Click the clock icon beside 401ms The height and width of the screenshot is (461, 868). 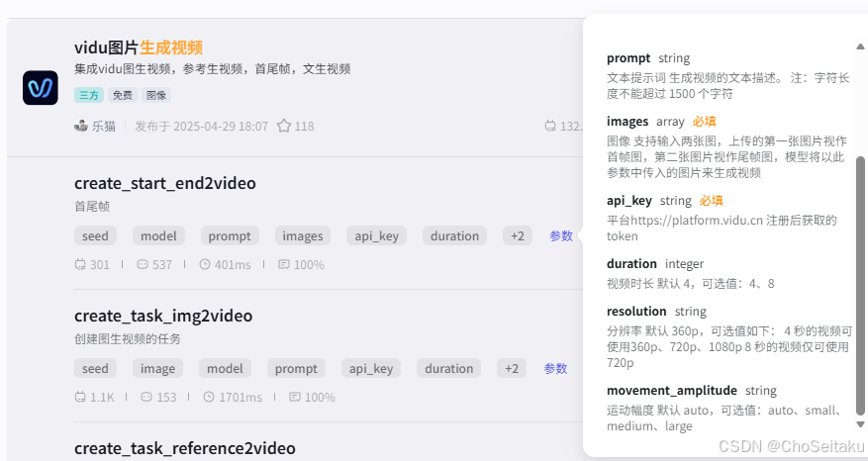pyautogui.click(x=205, y=264)
